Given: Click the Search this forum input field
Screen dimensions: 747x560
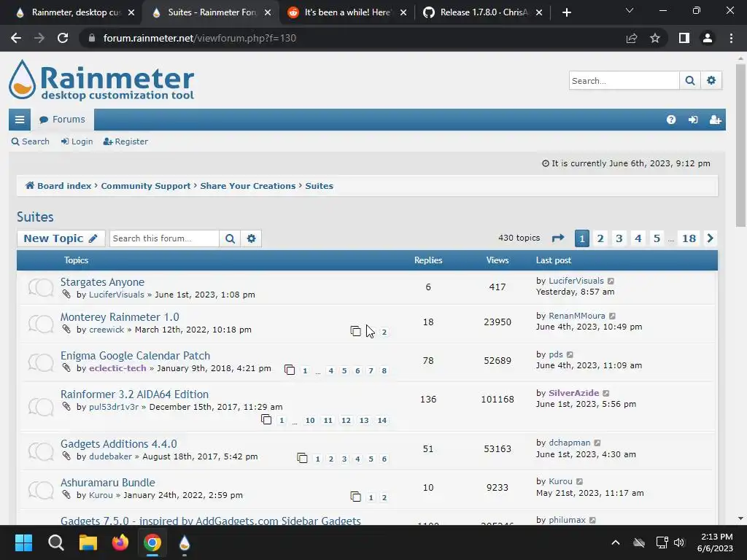Looking at the screenshot, I should coord(164,238).
